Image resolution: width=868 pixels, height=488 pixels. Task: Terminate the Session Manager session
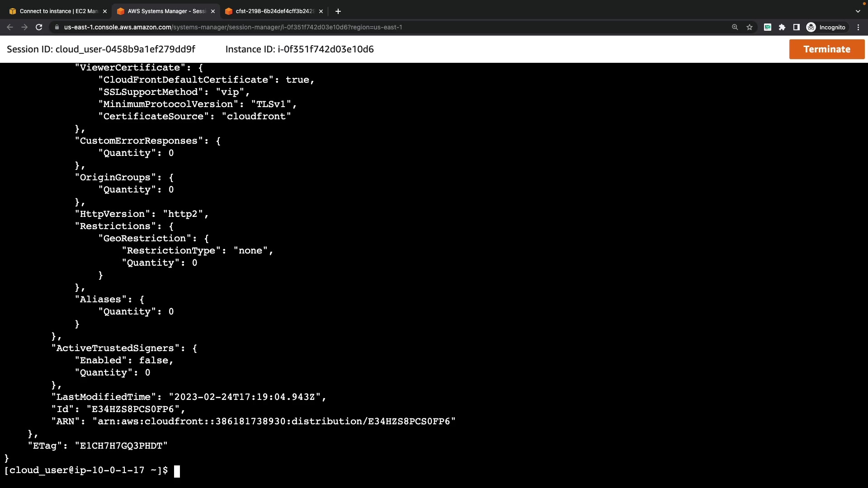point(826,49)
